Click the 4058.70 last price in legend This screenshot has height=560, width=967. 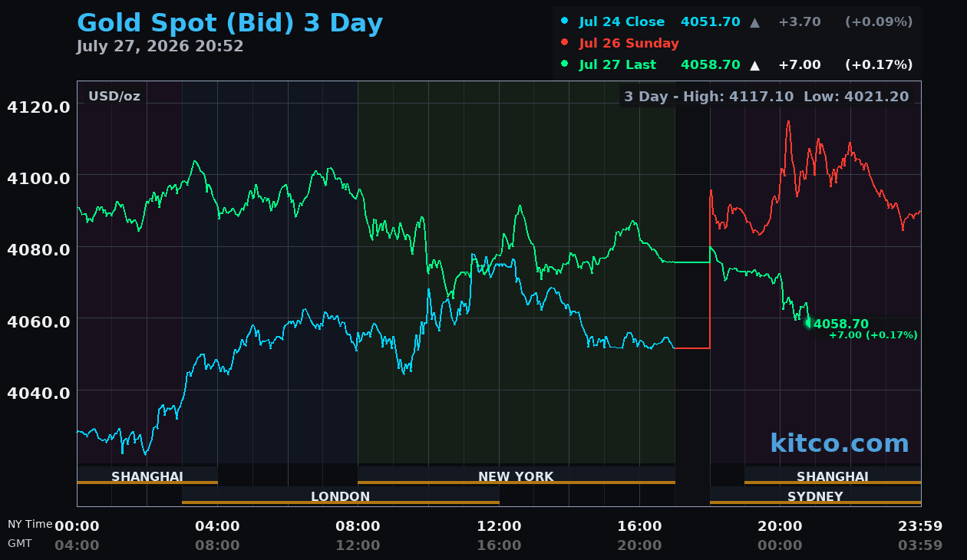tap(711, 64)
